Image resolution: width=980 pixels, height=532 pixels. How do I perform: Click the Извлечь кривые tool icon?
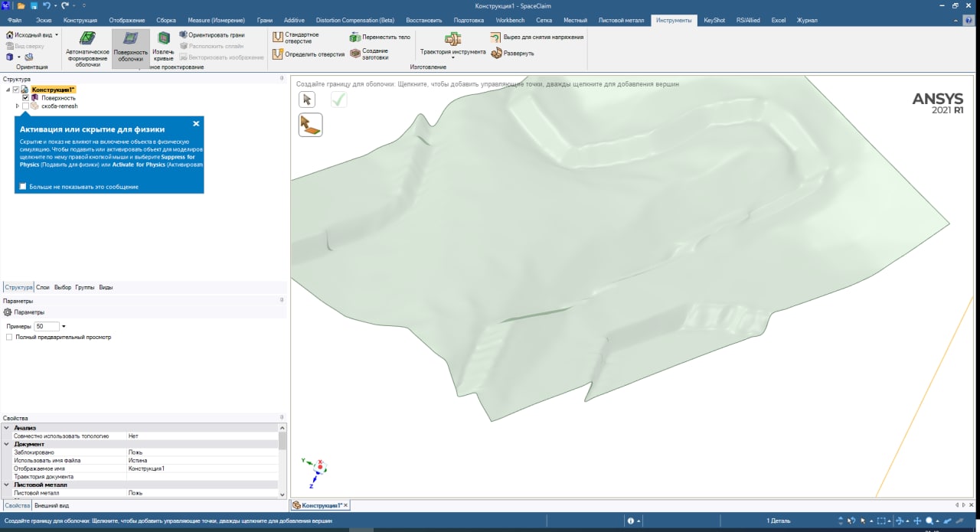pyautogui.click(x=163, y=39)
